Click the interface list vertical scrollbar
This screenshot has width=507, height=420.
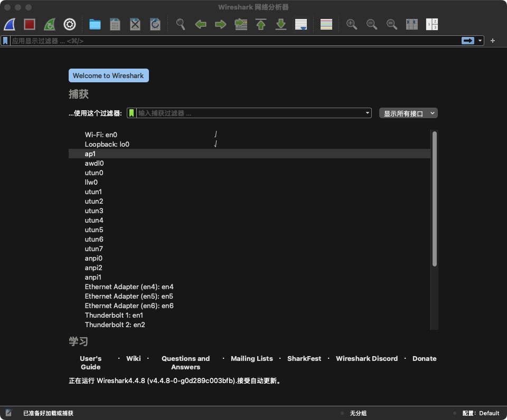(435, 199)
